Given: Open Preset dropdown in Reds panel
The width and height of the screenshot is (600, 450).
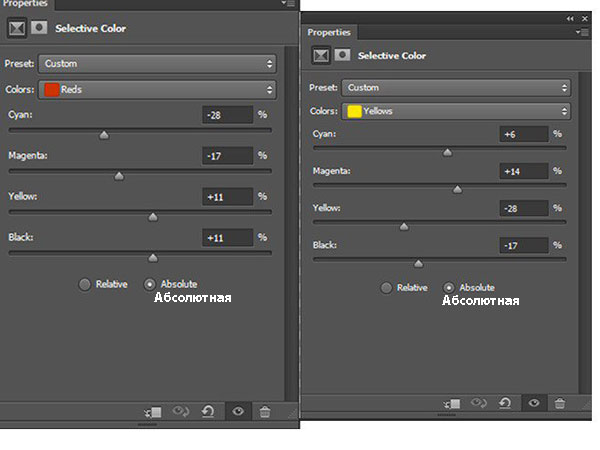Looking at the screenshot, I should coord(157,64).
